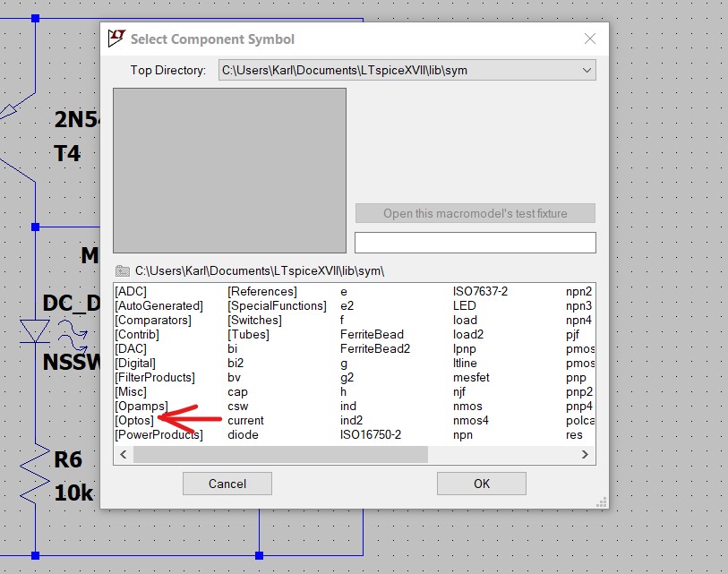Open the [ADC] folder
This screenshot has width=728, height=574.
(131, 292)
